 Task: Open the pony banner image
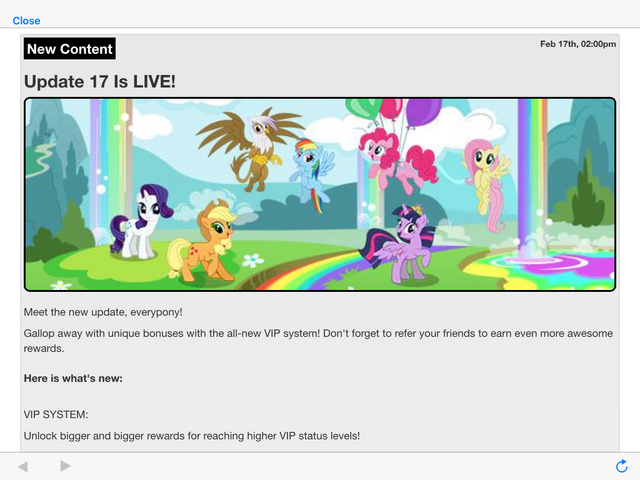(320, 194)
